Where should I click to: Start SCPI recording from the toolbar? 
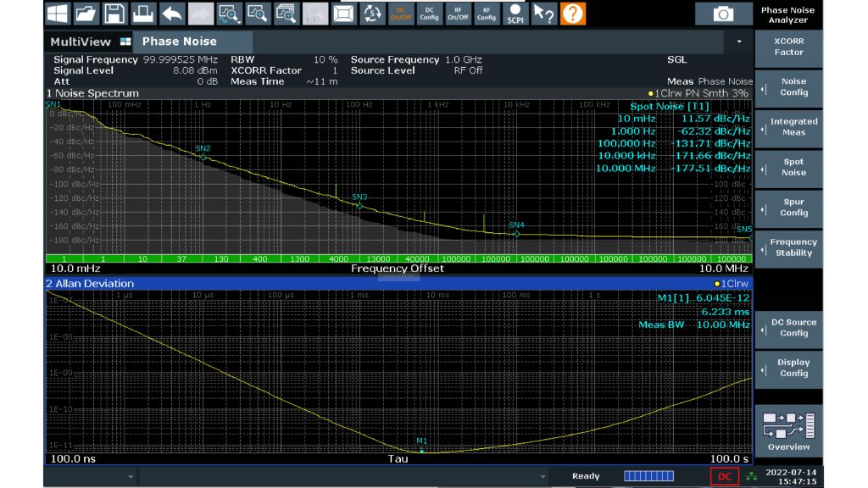pyautogui.click(x=515, y=14)
